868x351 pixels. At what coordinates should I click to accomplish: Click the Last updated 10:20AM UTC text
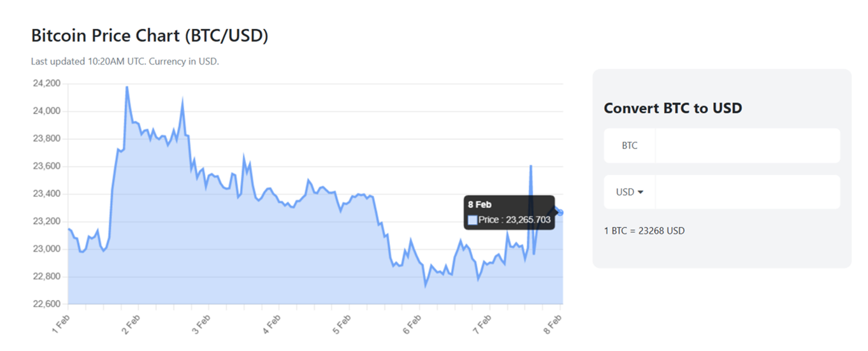(125, 62)
